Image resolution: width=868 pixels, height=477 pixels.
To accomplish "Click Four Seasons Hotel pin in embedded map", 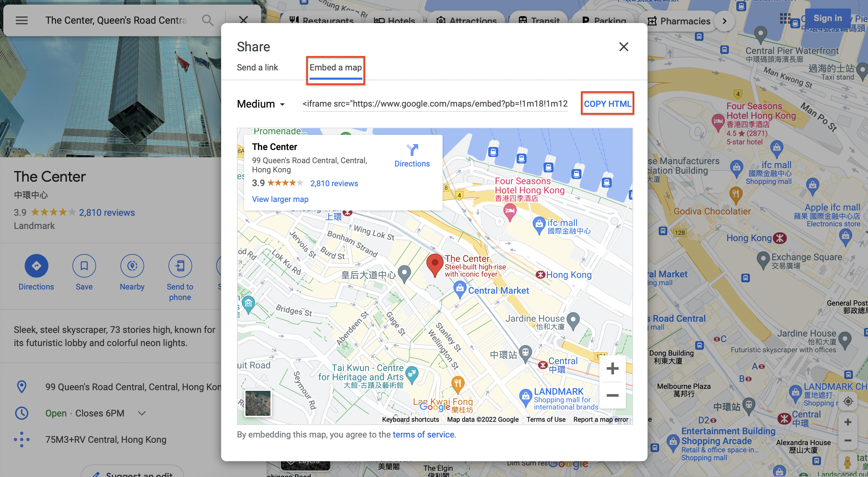I will (x=510, y=213).
